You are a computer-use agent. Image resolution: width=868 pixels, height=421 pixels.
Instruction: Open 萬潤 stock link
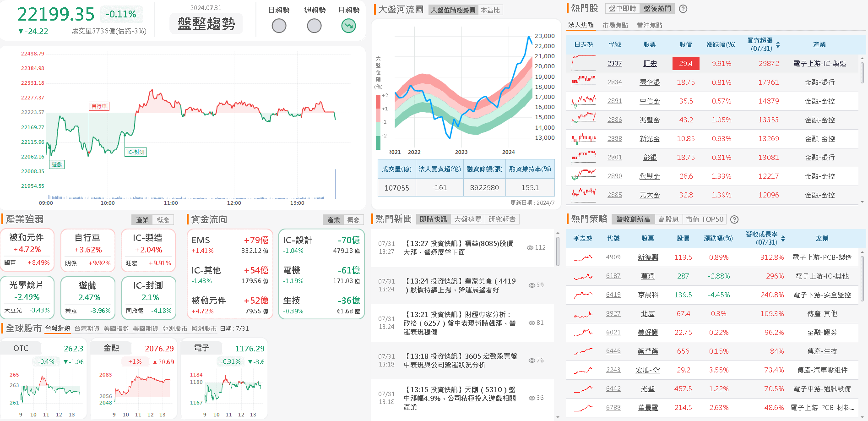pos(648,276)
